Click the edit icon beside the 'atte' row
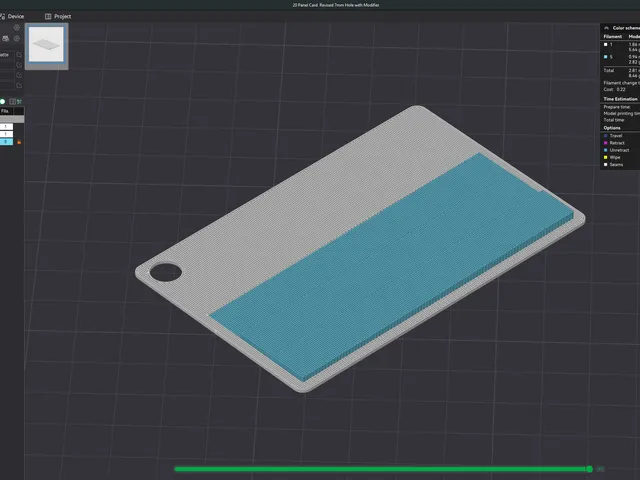Screen dimensions: 640x480 coord(19,54)
